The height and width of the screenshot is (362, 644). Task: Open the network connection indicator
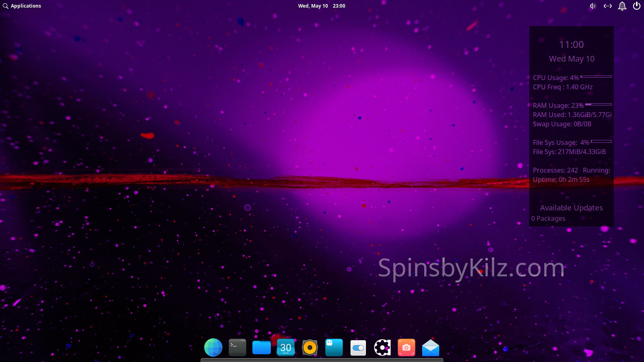(608, 6)
